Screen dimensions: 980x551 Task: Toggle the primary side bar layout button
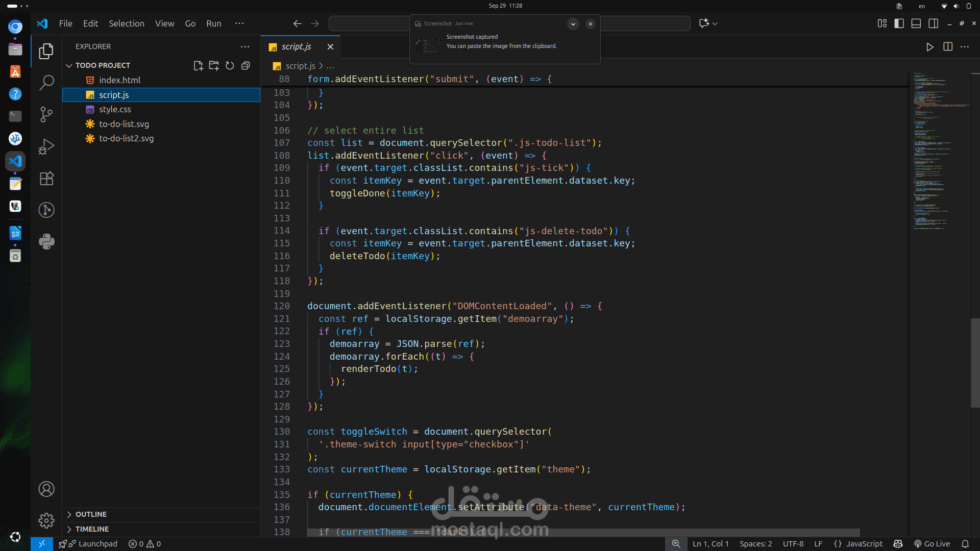click(x=899, y=23)
